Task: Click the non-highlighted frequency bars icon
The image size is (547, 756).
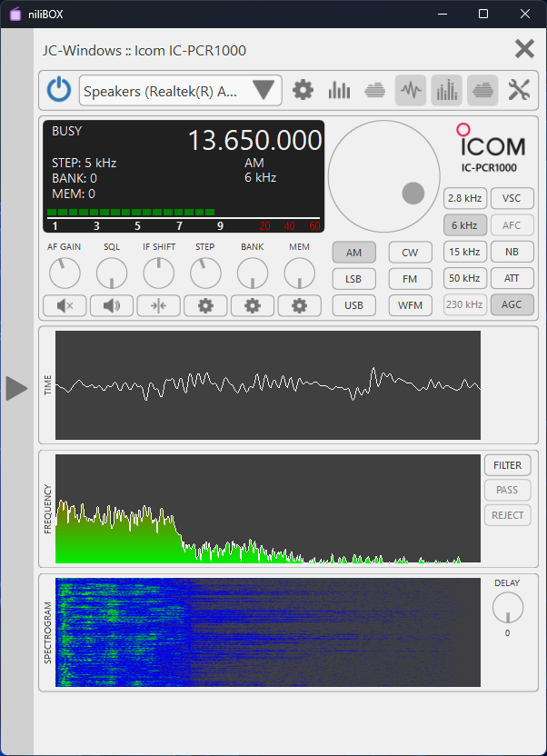Action: click(339, 90)
